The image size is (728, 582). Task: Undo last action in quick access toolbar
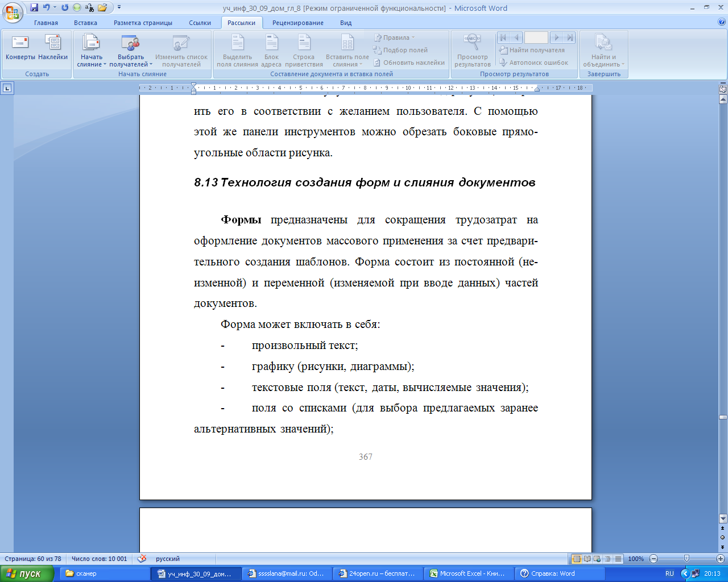[x=47, y=7]
